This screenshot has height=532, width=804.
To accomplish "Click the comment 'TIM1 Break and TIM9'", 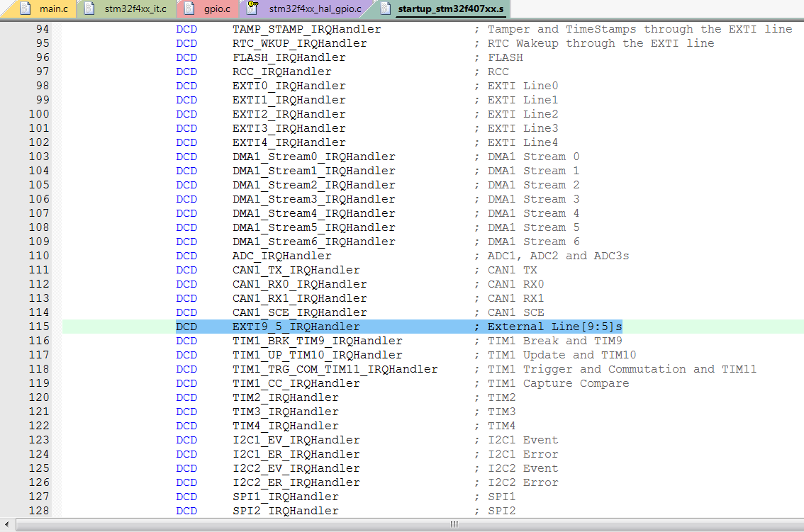I will 554,341.
